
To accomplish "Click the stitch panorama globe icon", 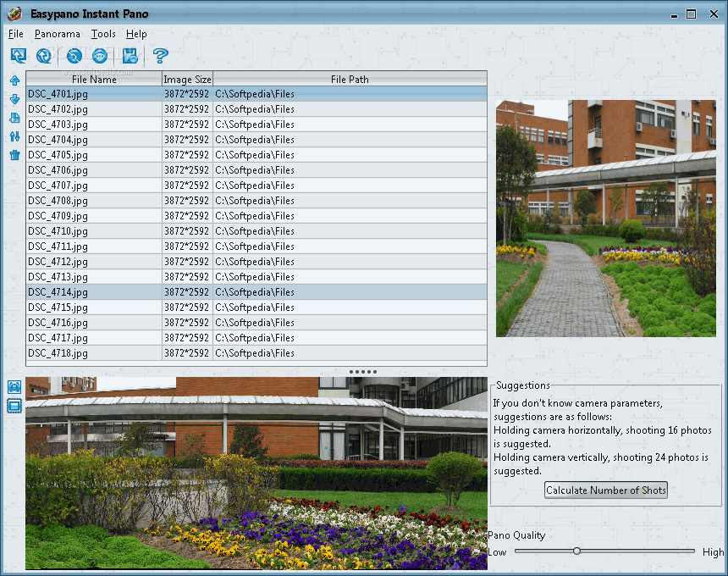I will tap(44, 56).
